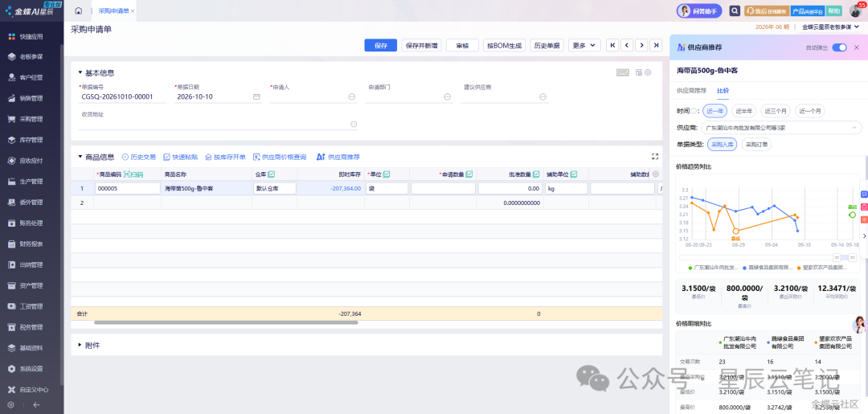
Task: Open 申请人 lookup ellipsis
Action: (351, 96)
